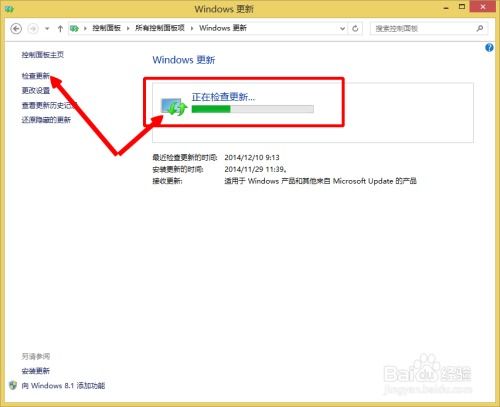Screen dimensions: 500x407
Task: Click the shield icon at bottom left
Action: pos(13,386)
